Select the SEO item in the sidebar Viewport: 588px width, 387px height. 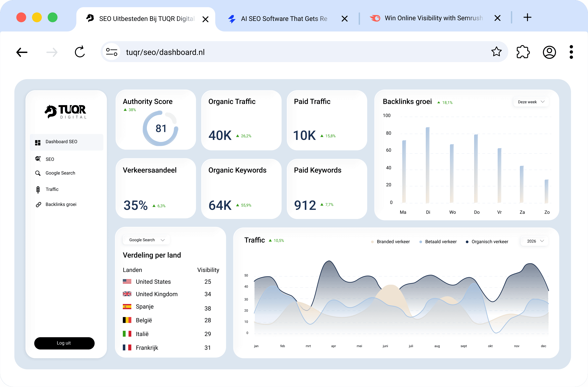pyautogui.click(x=50, y=159)
